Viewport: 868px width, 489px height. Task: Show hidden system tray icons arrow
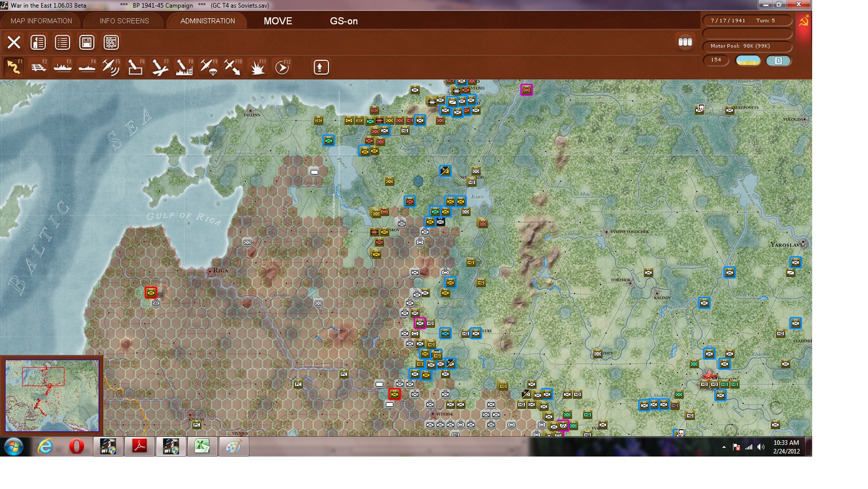pos(724,447)
